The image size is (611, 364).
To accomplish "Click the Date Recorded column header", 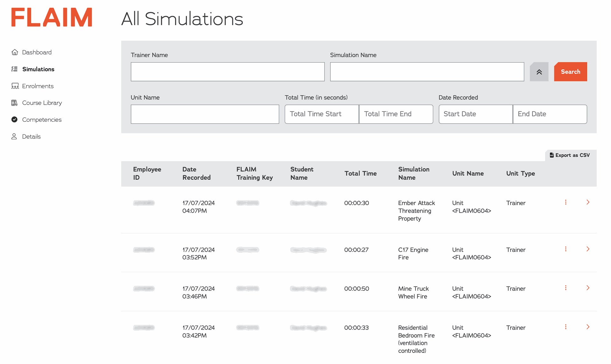I will (196, 174).
